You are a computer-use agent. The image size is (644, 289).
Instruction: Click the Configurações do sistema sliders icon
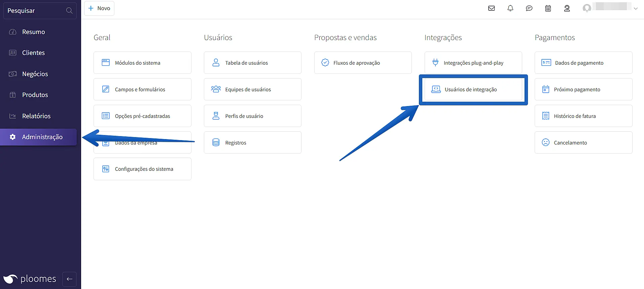106,169
